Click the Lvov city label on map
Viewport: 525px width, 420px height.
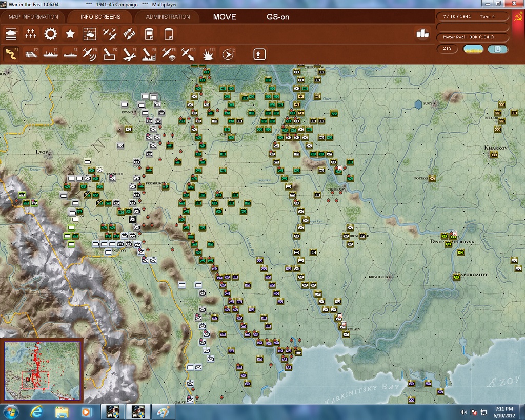pyautogui.click(x=42, y=152)
